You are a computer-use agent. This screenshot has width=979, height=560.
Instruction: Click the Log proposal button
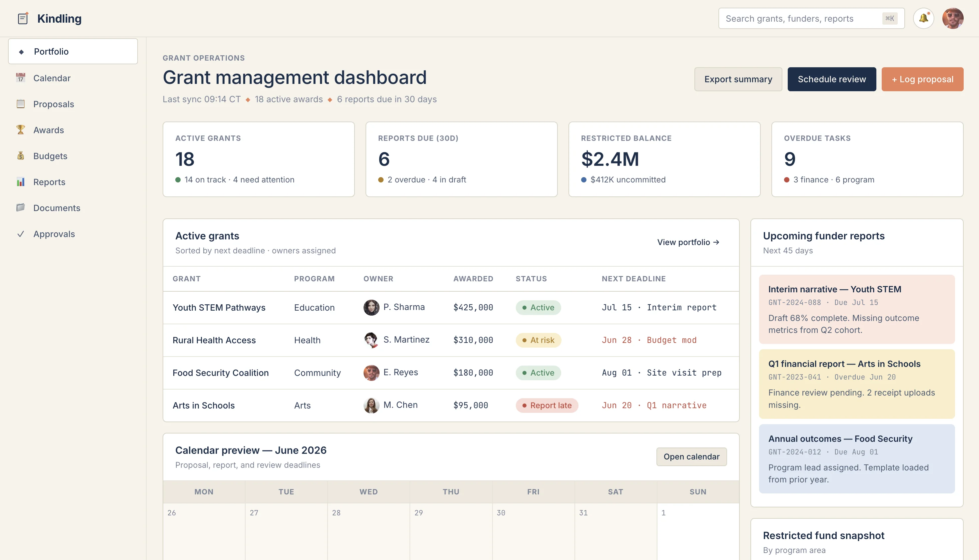click(922, 79)
